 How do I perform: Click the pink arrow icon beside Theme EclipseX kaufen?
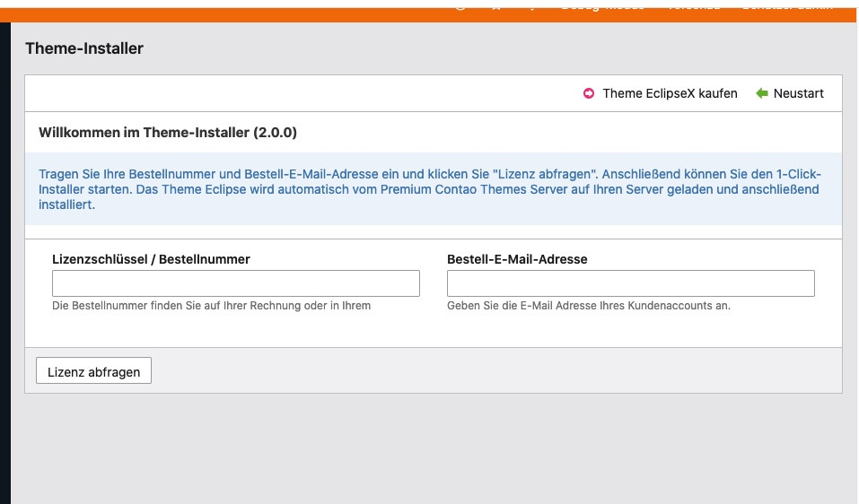[589, 93]
